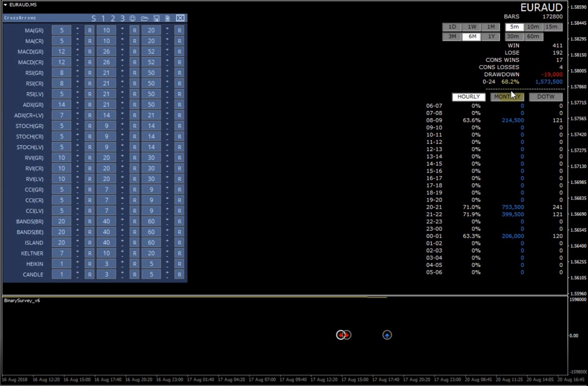Choose the 5m expiry button
This screenshot has width=588, height=386.
pyautogui.click(x=514, y=27)
